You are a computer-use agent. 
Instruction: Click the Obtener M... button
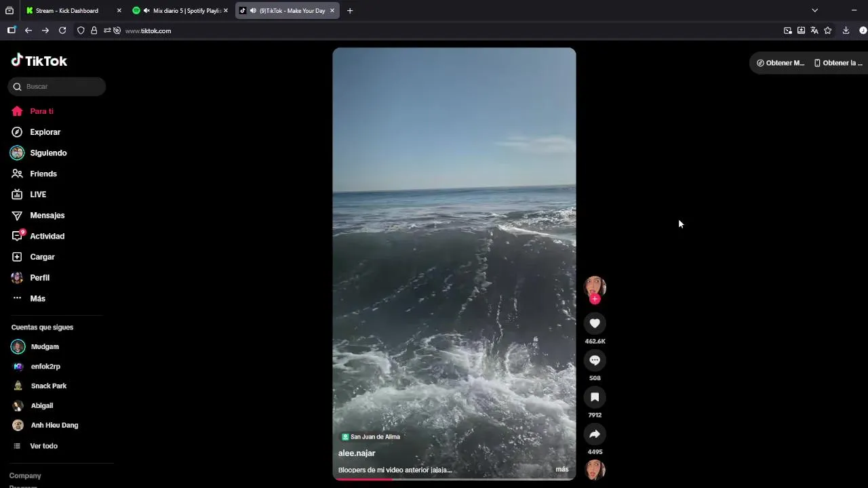point(781,63)
